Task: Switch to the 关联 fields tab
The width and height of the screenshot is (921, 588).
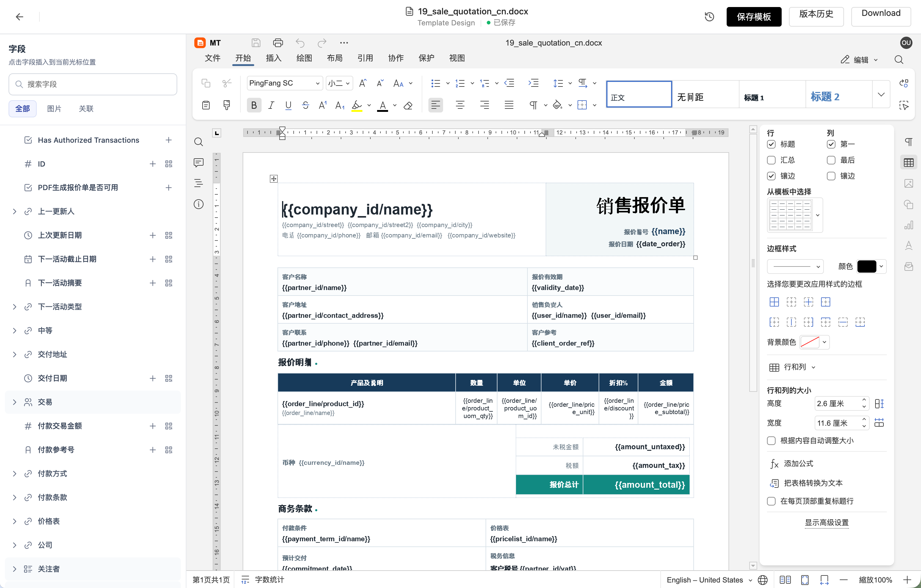Action: (x=86, y=109)
